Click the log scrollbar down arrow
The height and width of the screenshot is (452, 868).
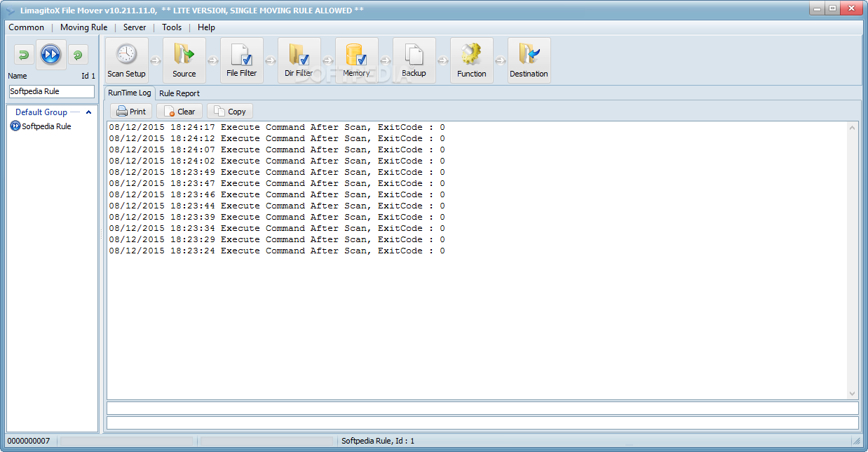(853, 394)
